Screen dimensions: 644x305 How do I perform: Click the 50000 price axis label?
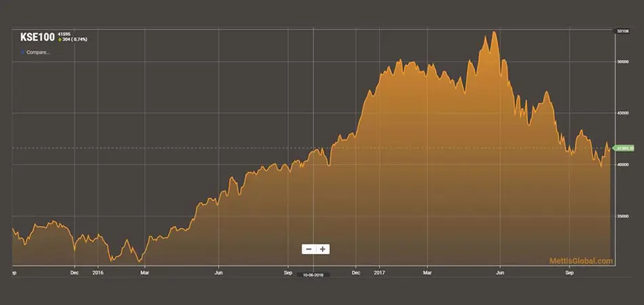[x=622, y=62]
